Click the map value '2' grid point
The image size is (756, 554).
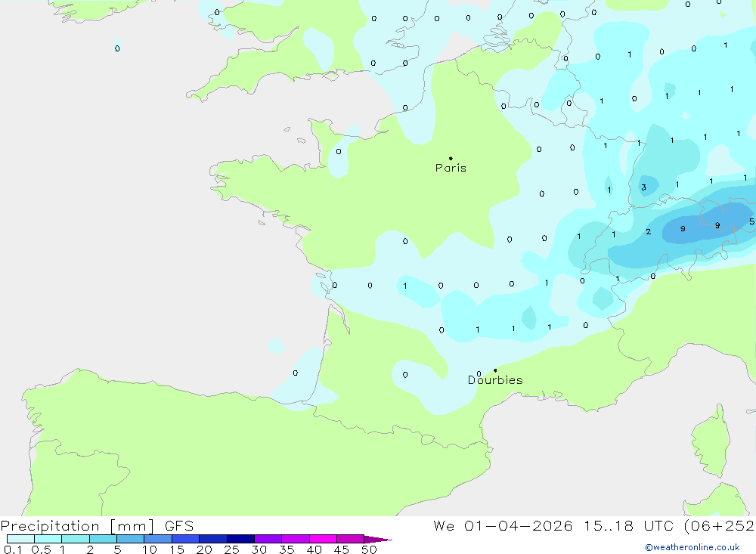648,232
